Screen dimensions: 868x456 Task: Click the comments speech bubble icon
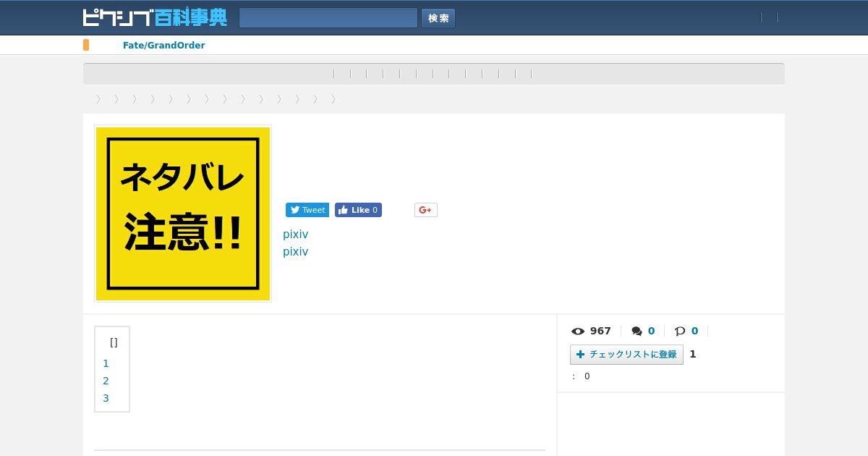pos(637,331)
